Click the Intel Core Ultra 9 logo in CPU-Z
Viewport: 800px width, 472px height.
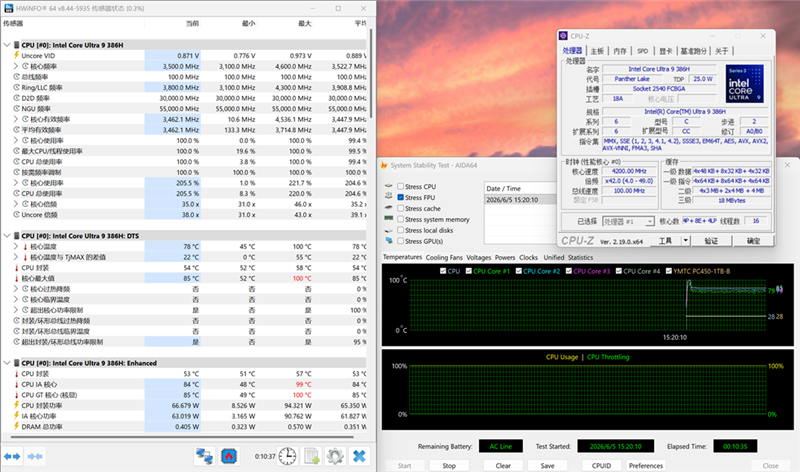pos(744,84)
